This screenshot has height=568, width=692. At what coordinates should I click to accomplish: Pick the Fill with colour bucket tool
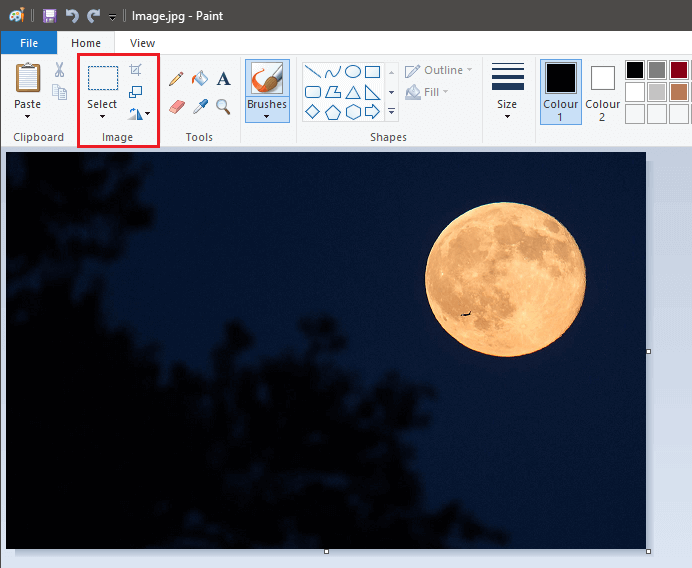[x=200, y=78]
